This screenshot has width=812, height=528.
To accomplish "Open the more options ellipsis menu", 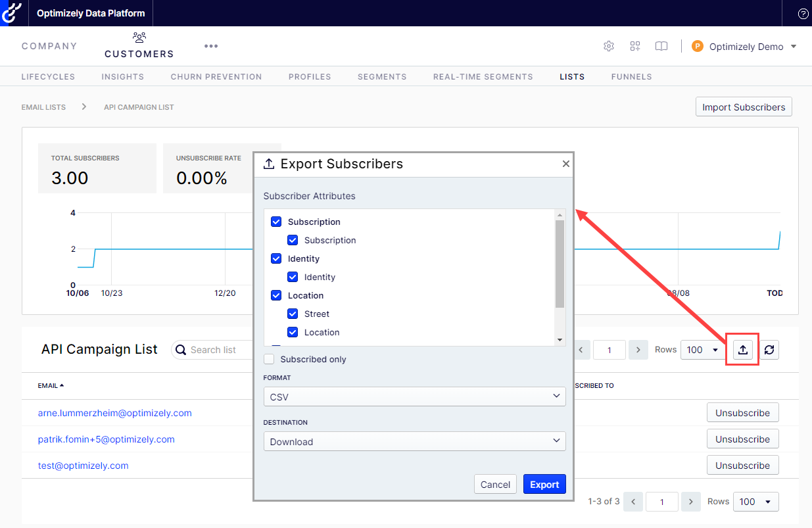I will (211, 46).
